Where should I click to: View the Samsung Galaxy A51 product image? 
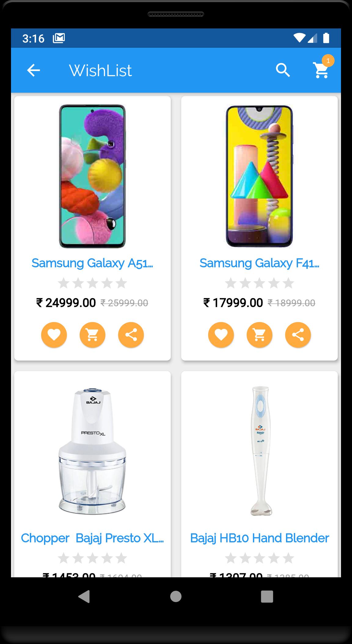coord(92,176)
